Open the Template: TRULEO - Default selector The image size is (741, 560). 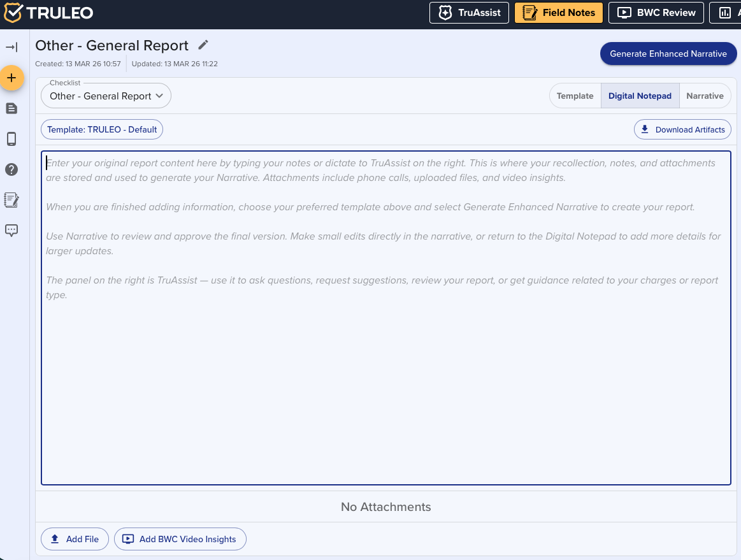click(x=102, y=129)
